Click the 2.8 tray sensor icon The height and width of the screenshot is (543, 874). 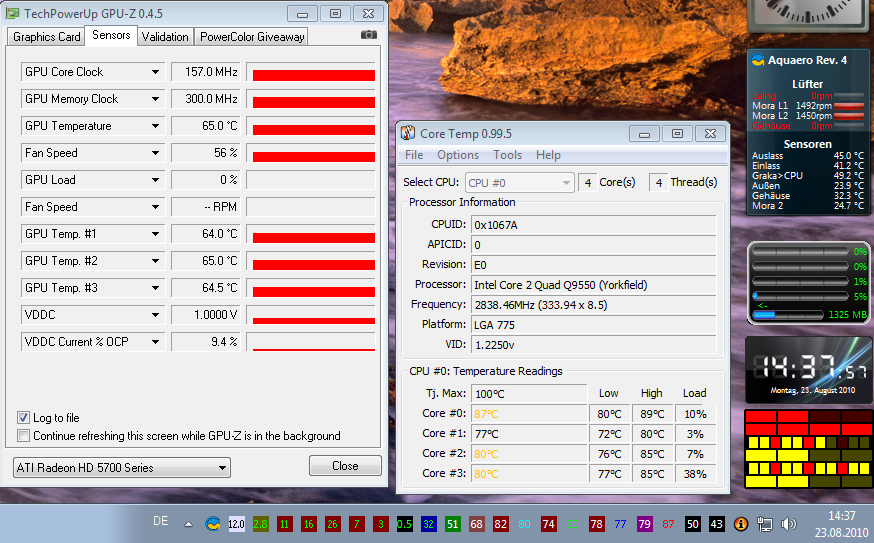pos(260,524)
